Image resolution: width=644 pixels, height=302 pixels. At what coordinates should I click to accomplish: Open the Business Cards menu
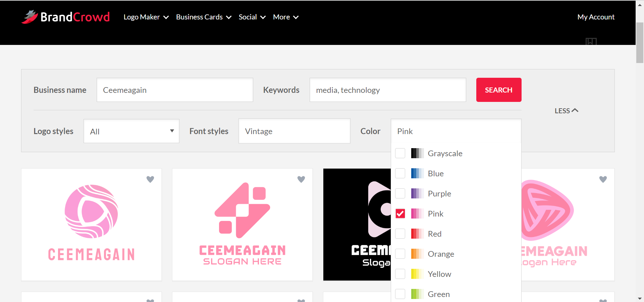coord(204,17)
